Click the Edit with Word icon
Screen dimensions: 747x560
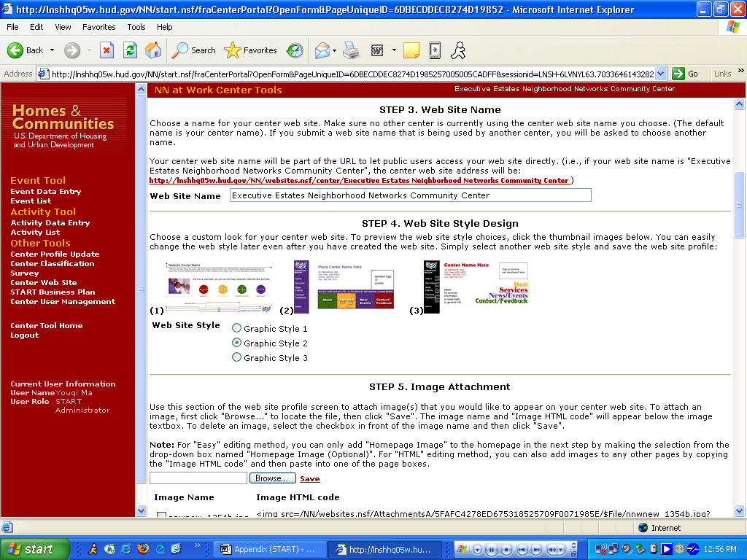click(377, 50)
